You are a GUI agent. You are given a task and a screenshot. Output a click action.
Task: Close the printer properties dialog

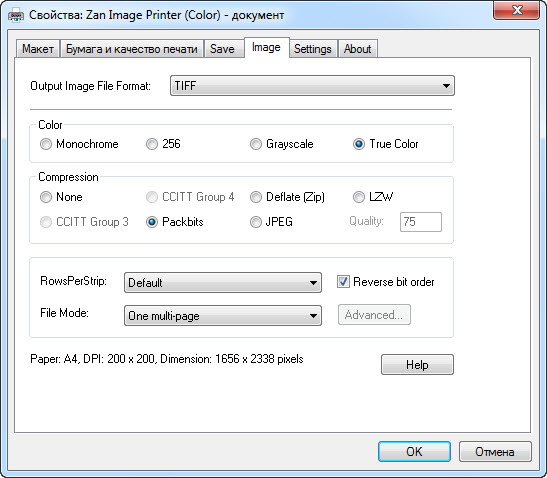(x=517, y=10)
